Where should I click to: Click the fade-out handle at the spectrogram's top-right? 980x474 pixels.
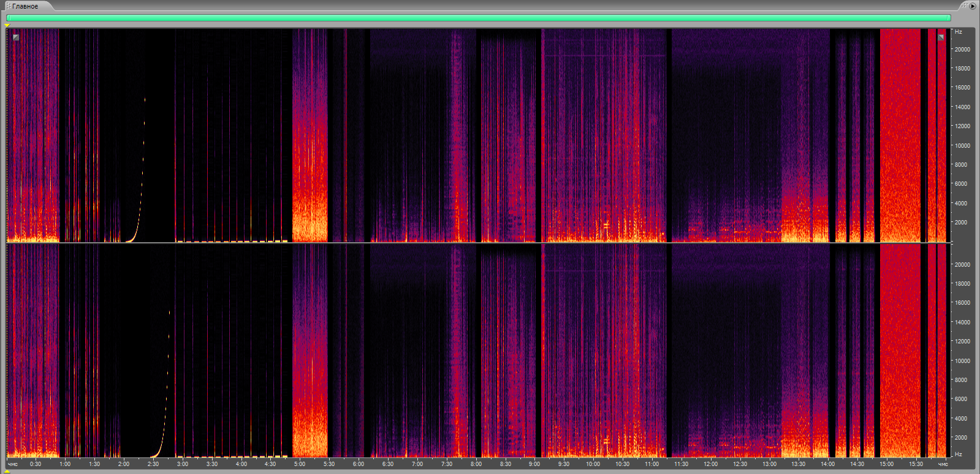(941, 37)
